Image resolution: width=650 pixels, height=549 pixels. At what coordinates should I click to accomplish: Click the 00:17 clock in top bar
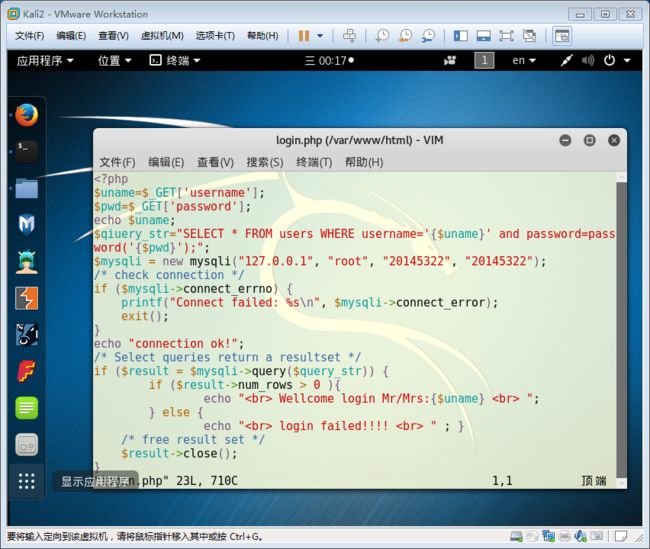coord(329,61)
